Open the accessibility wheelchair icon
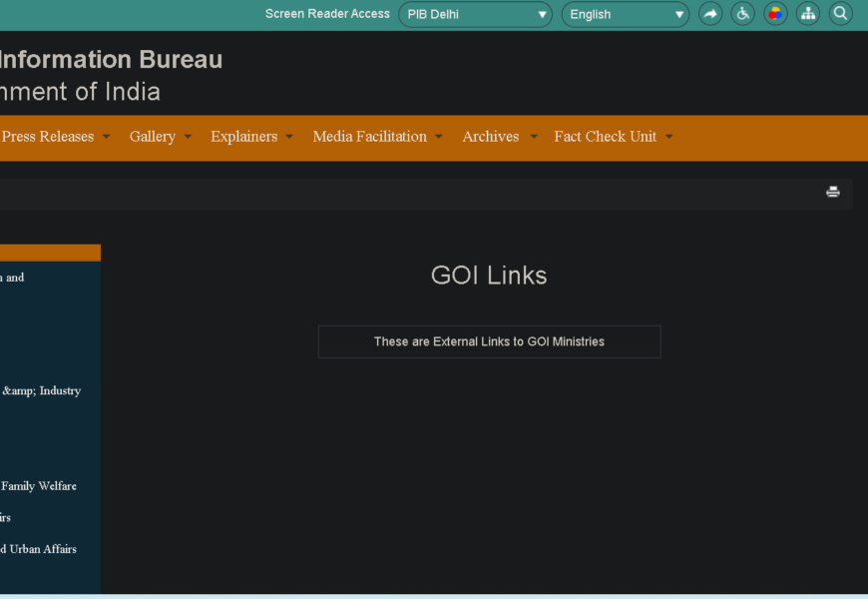The image size is (868, 599). pyautogui.click(x=743, y=14)
